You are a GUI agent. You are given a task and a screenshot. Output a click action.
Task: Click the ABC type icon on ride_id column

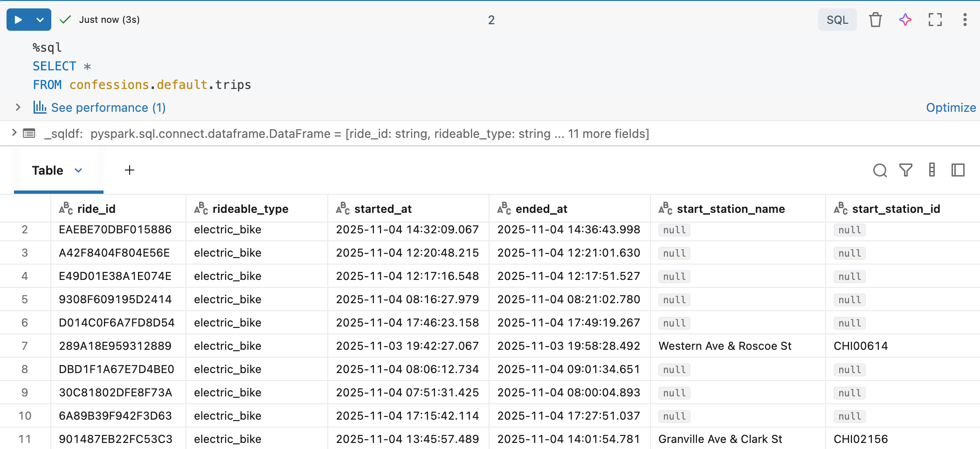click(x=65, y=209)
